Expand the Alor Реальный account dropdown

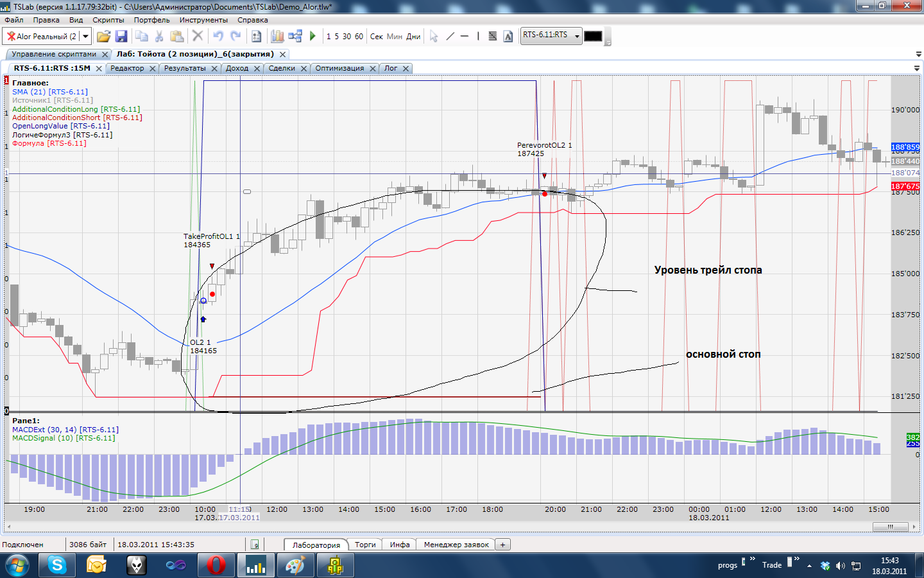[x=85, y=36]
